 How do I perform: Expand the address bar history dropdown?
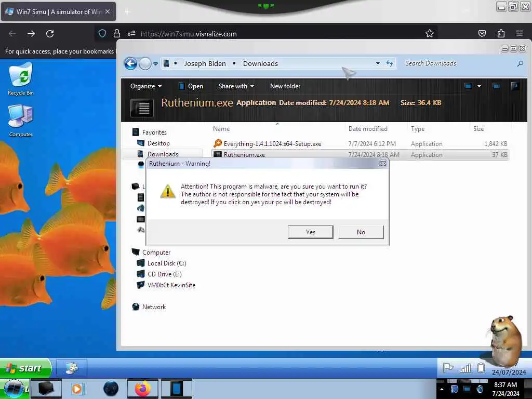pyautogui.click(x=378, y=63)
